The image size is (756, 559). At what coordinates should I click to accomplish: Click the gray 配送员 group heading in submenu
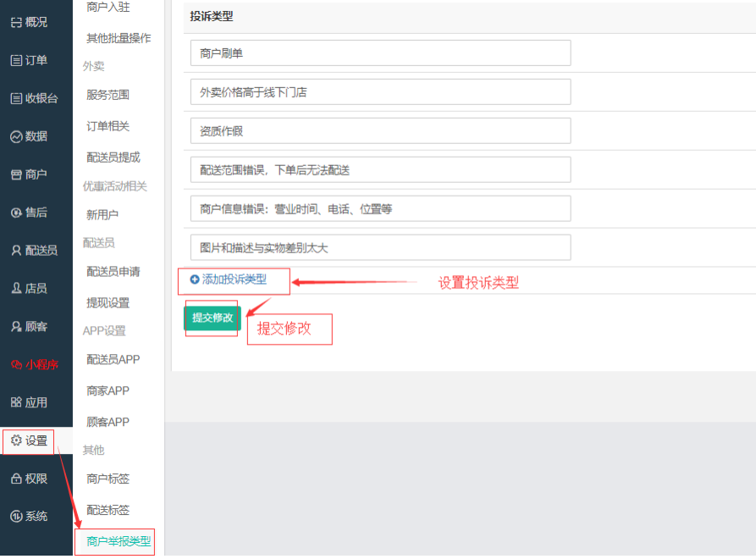[99, 242]
